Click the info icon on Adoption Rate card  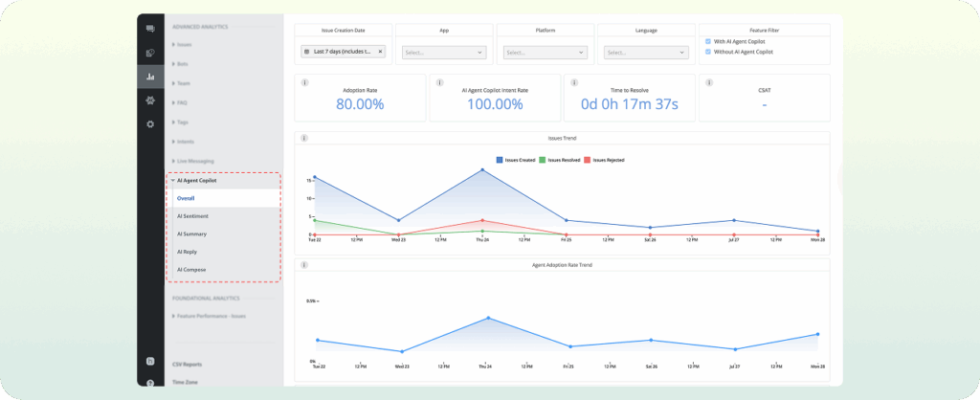(x=304, y=82)
